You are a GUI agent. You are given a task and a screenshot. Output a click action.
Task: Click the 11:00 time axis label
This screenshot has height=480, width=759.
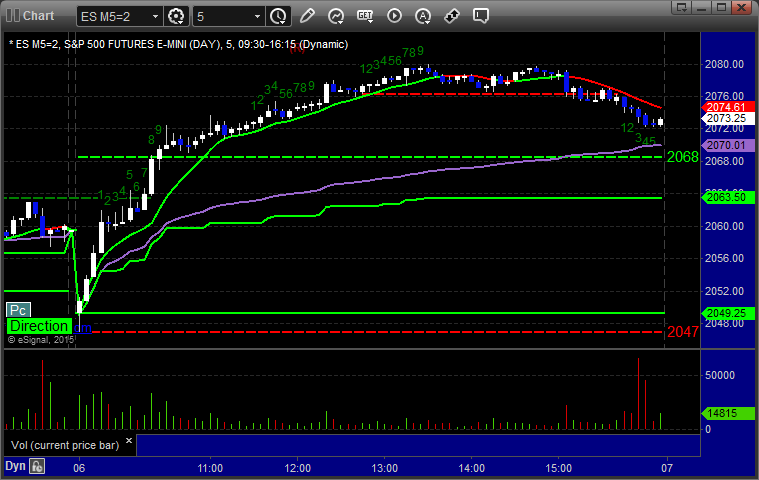click(210, 467)
